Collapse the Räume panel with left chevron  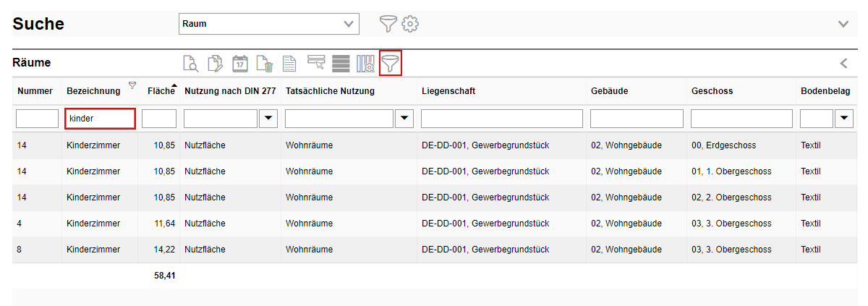[843, 64]
